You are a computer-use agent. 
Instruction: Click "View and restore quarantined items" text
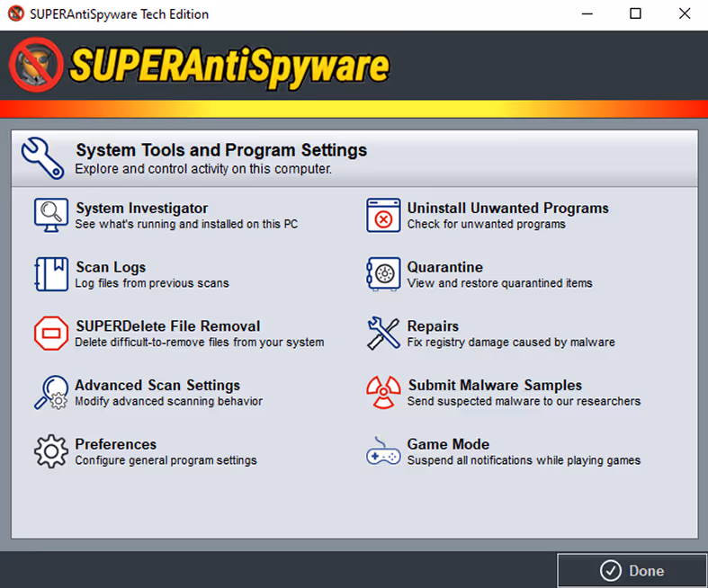500,283
